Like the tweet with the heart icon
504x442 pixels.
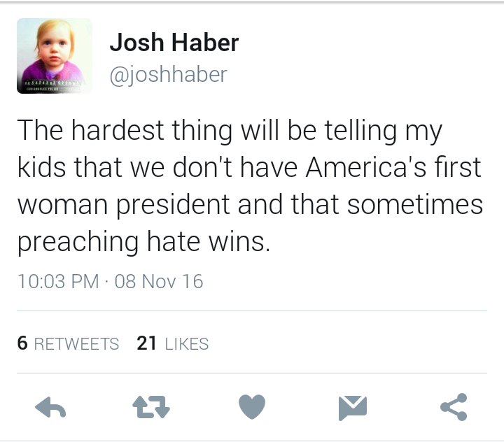252,408
